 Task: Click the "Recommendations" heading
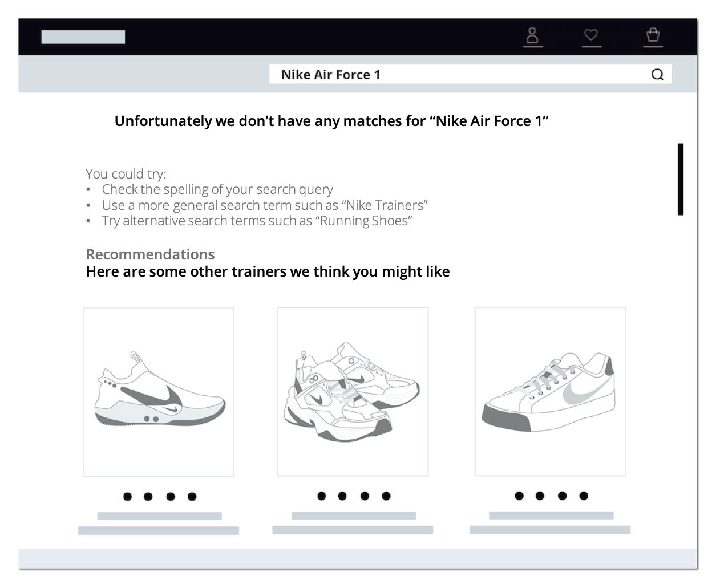click(x=151, y=254)
